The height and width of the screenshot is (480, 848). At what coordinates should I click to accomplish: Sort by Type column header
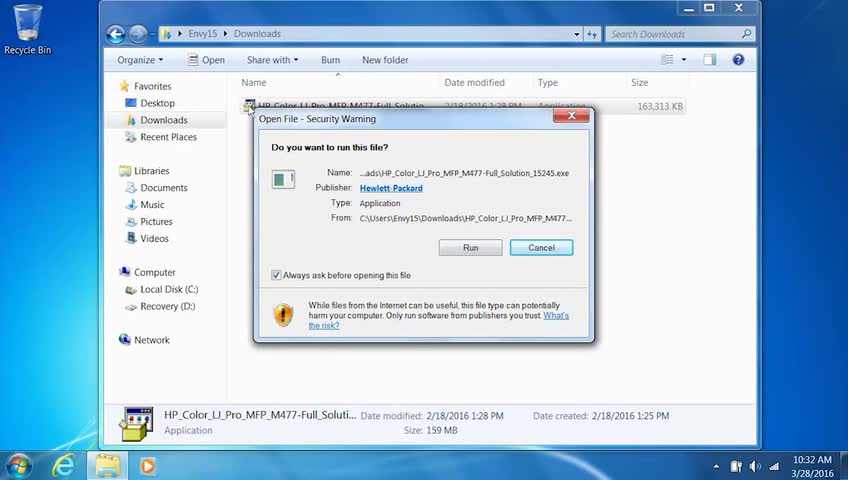click(580, 83)
